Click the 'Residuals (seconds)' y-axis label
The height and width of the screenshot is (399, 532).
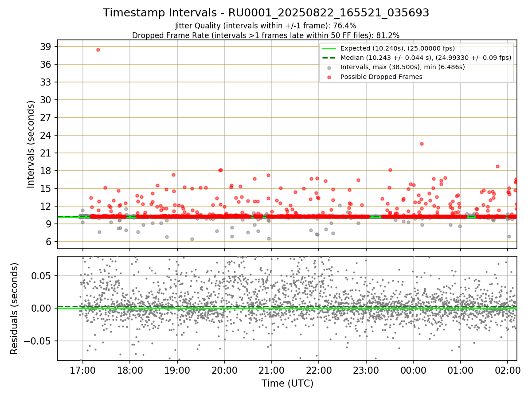(x=15, y=309)
